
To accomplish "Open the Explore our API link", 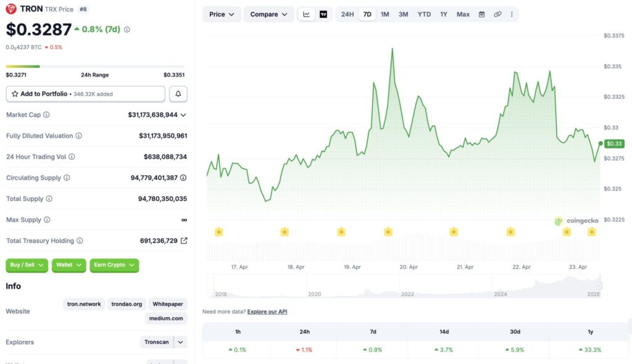I will (x=267, y=312).
